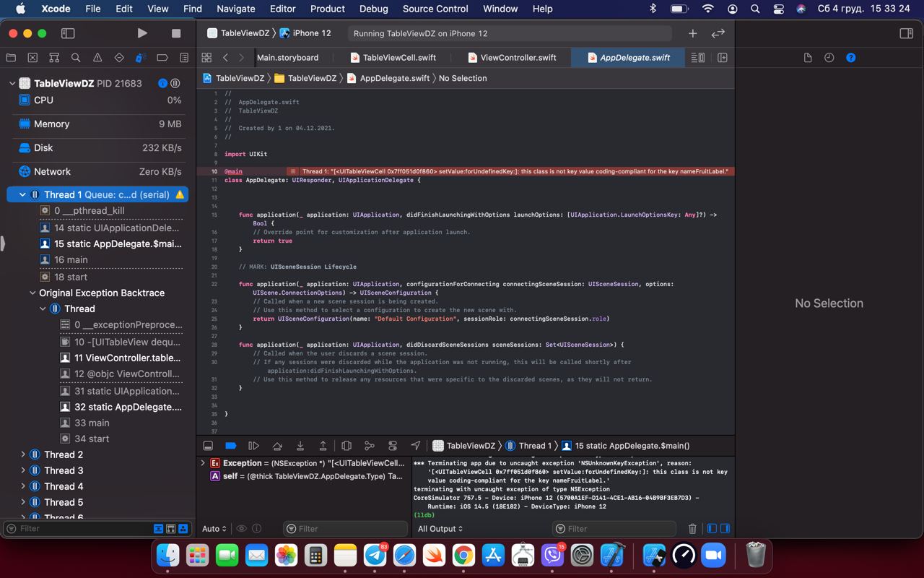
Task: Select the Network gauge row
Action: tap(99, 171)
